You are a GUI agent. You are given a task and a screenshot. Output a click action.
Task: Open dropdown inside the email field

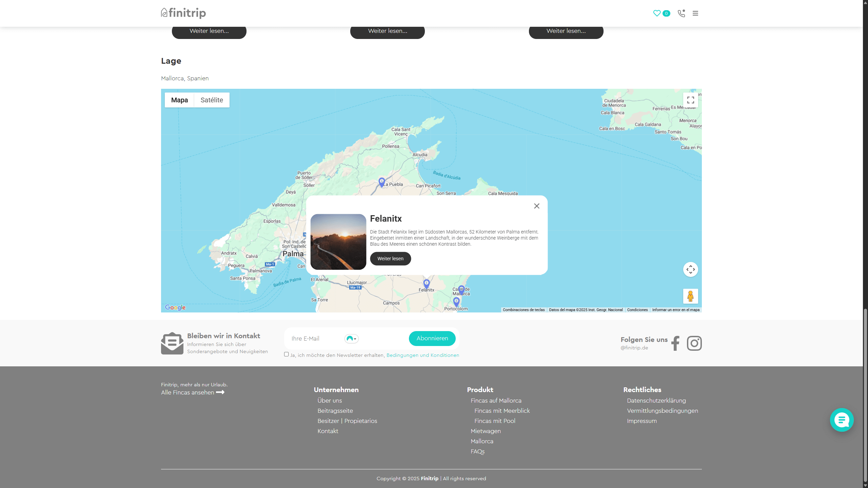click(x=352, y=339)
